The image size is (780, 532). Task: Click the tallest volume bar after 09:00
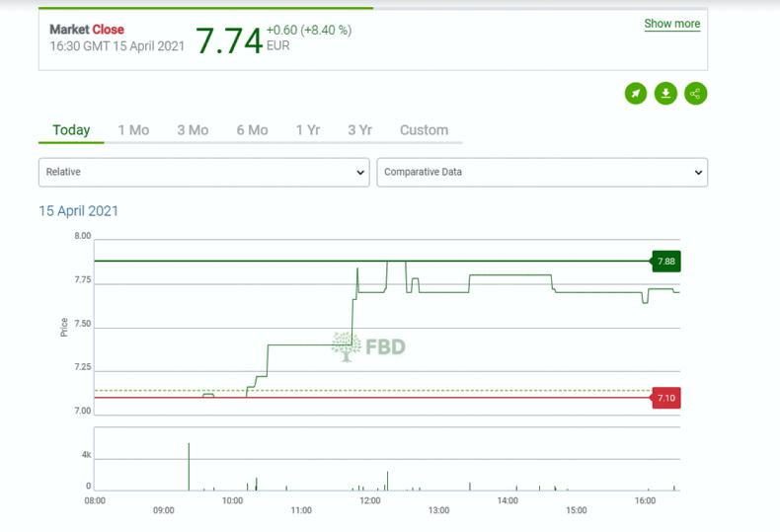189,467
